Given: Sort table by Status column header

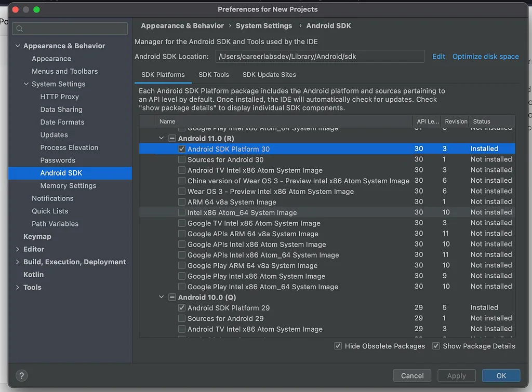Looking at the screenshot, I should (492, 121).
